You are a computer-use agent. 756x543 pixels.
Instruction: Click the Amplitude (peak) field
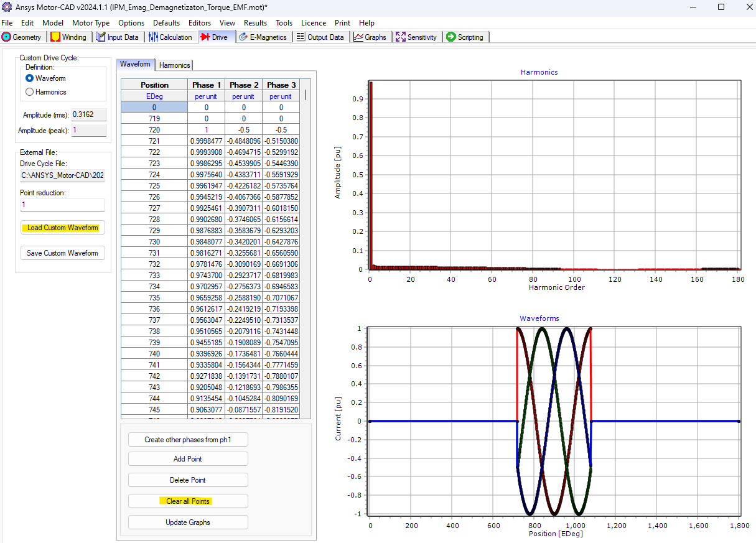click(89, 131)
